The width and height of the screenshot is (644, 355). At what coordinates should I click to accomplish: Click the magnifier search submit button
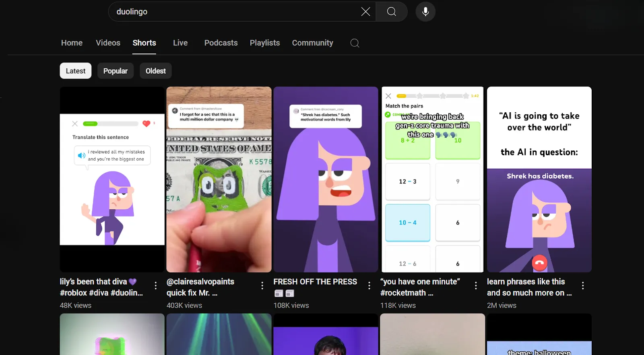point(392,12)
